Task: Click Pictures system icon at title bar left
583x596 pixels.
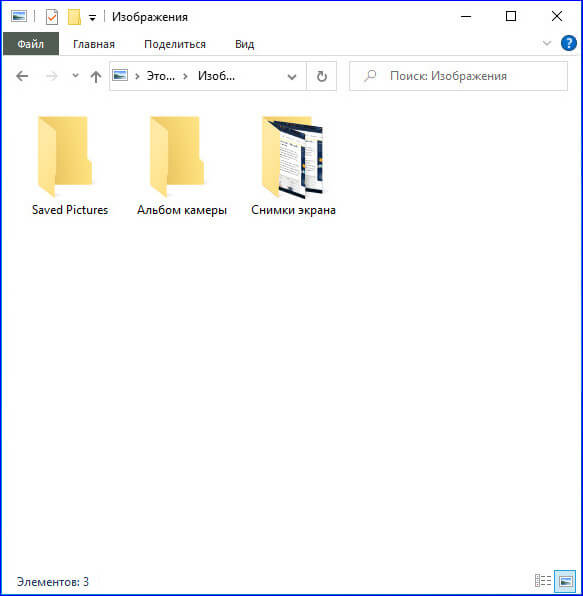Action: [19, 17]
